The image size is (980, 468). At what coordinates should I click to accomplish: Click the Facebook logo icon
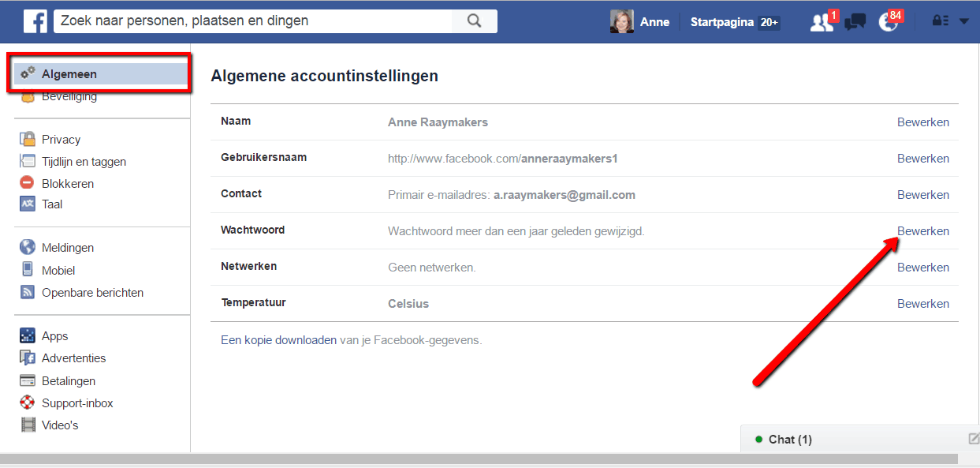35,21
